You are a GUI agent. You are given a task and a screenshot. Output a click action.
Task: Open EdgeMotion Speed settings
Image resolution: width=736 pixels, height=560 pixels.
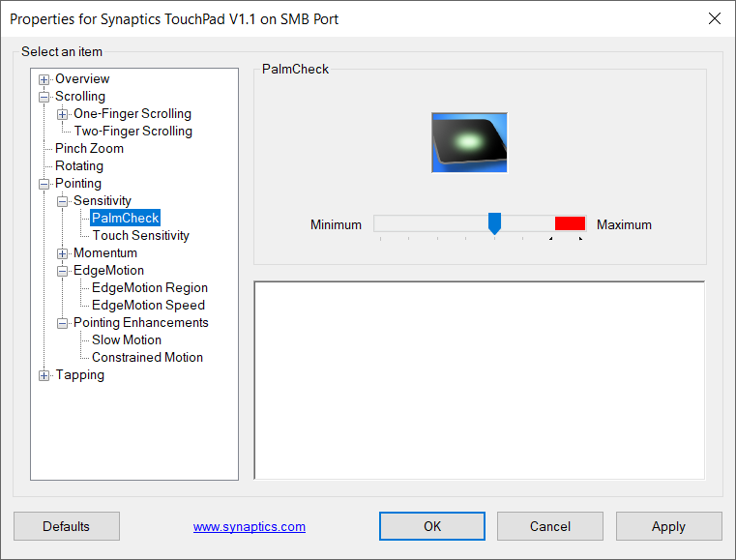[148, 305]
